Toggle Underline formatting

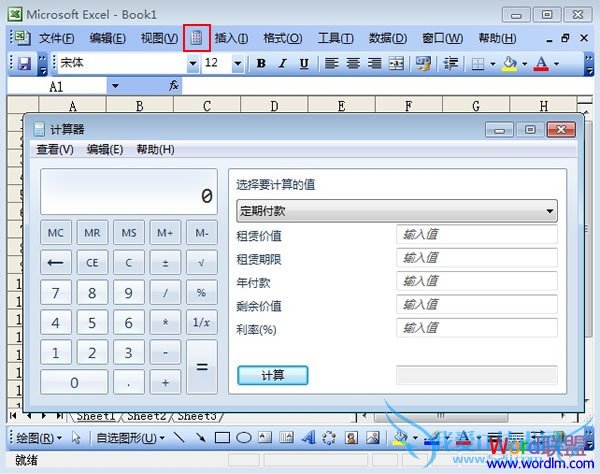click(x=302, y=63)
